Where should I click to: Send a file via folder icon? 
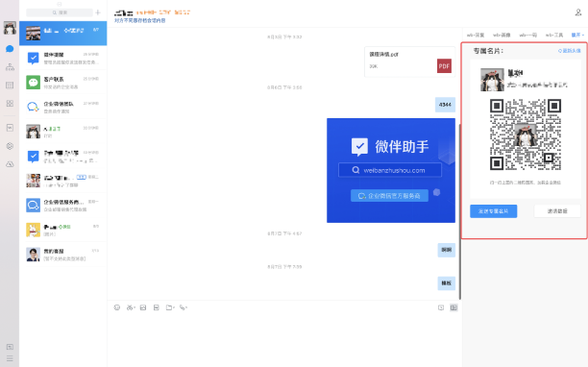169,307
